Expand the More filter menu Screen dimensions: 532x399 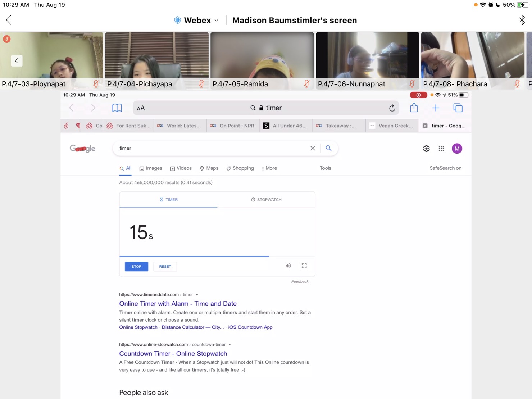click(269, 168)
